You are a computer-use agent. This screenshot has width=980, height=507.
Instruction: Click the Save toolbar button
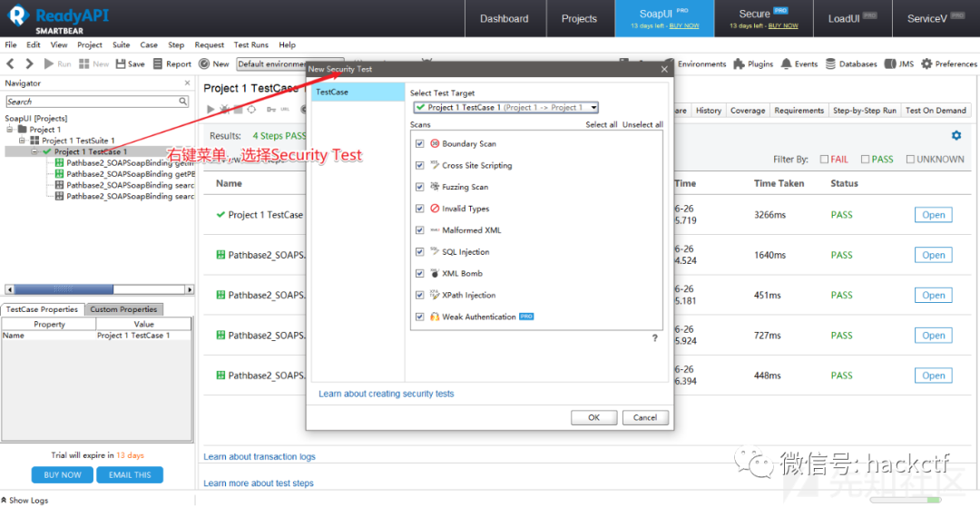(130, 63)
